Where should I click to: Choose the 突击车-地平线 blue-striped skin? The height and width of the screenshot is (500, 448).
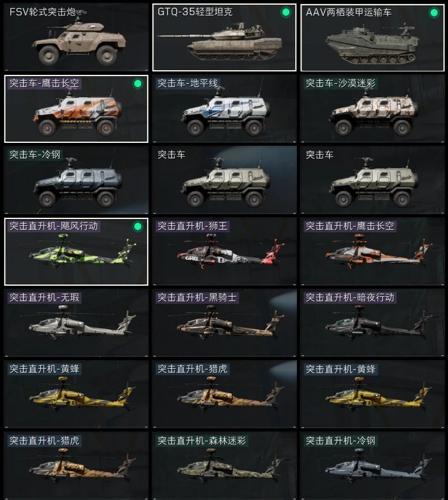pyautogui.click(x=224, y=109)
